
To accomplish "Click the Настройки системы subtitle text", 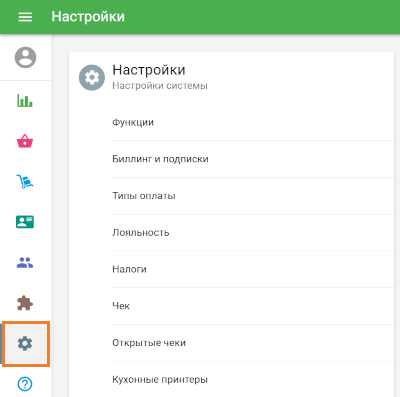I will tap(160, 86).
